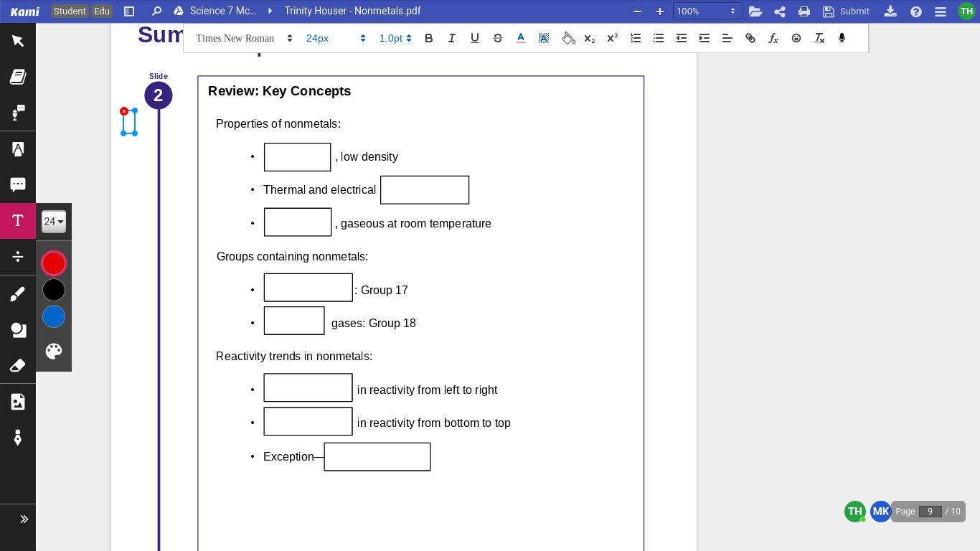Open the custom color palette

(x=54, y=351)
